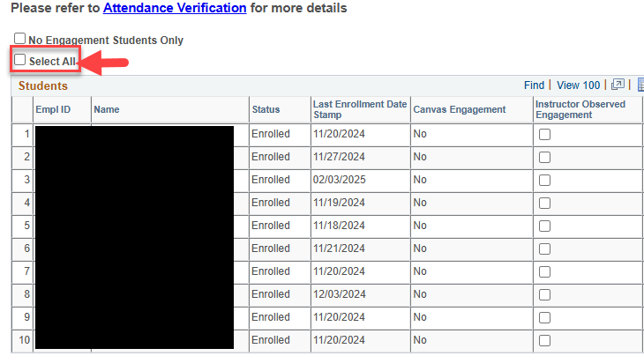The height and width of the screenshot is (356, 644).
Task: Check Instructor Observed Engagement for row 5
Action: click(544, 226)
